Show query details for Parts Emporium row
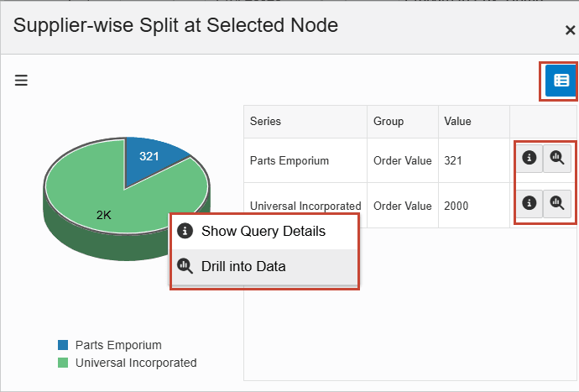 (x=529, y=157)
